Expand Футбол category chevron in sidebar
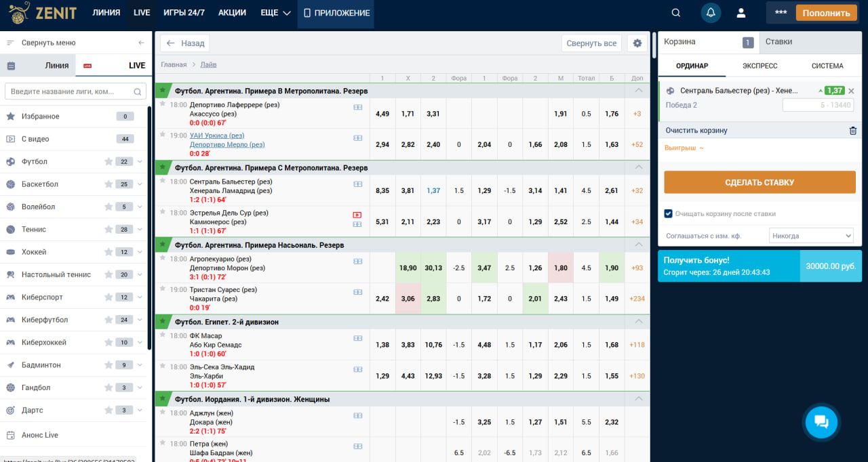The width and height of the screenshot is (868, 462). click(x=140, y=162)
